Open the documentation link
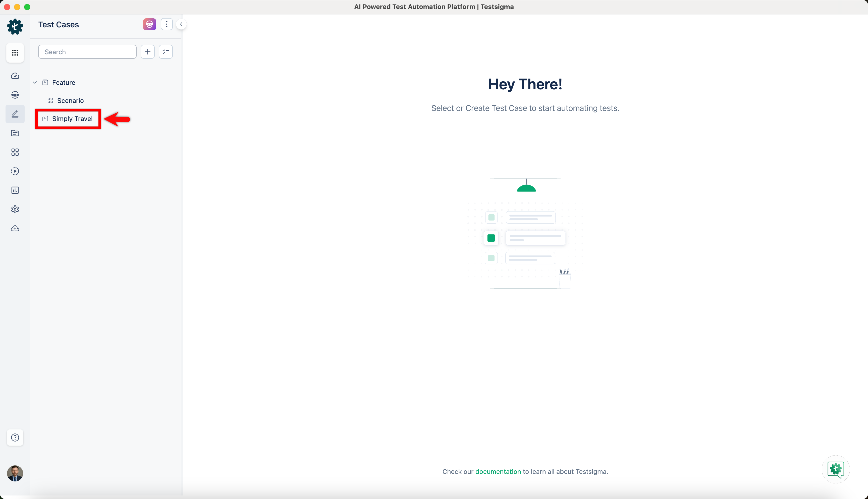 point(498,472)
